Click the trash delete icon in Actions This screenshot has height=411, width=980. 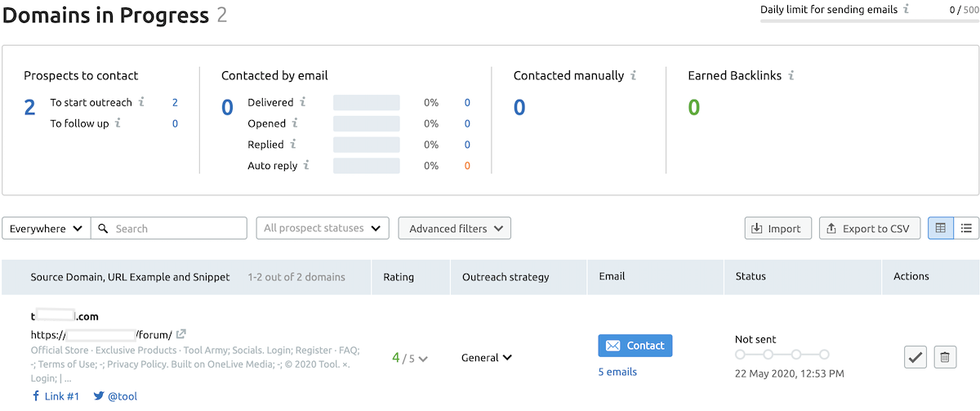tap(945, 357)
